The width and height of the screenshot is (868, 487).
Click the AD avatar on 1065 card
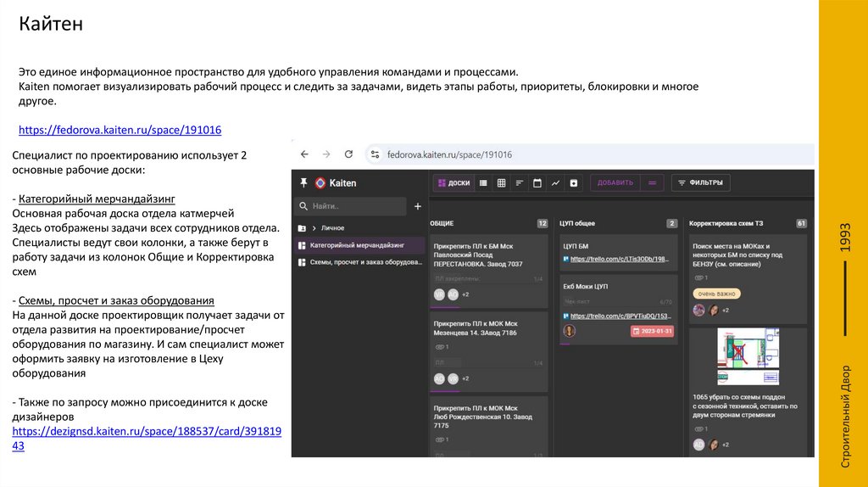(x=698, y=445)
